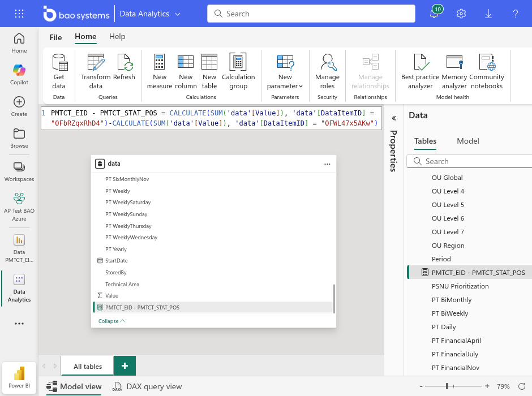Expand the Data Analytics workspace dropdown
Screen dimensions: 532x396
coord(178,14)
